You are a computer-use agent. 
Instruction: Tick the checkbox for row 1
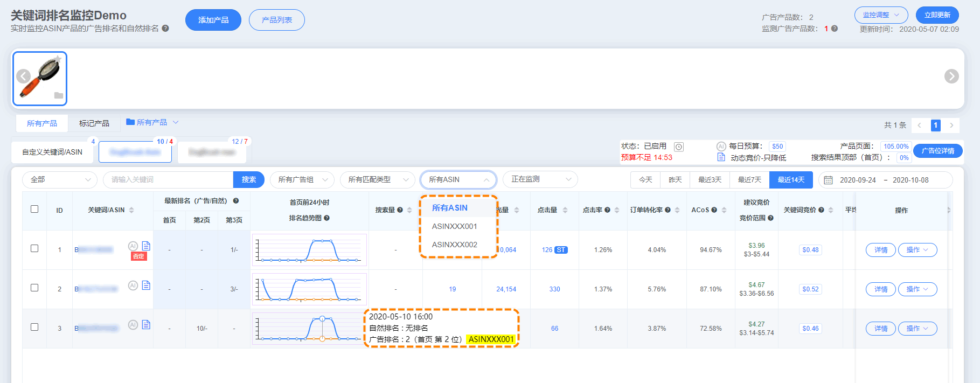pyautogui.click(x=34, y=248)
